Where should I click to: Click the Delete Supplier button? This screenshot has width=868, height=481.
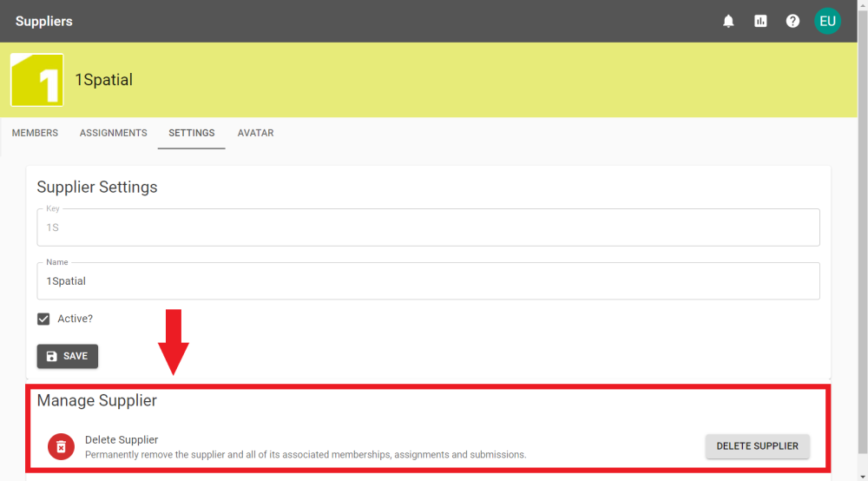pyautogui.click(x=757, y=446)
